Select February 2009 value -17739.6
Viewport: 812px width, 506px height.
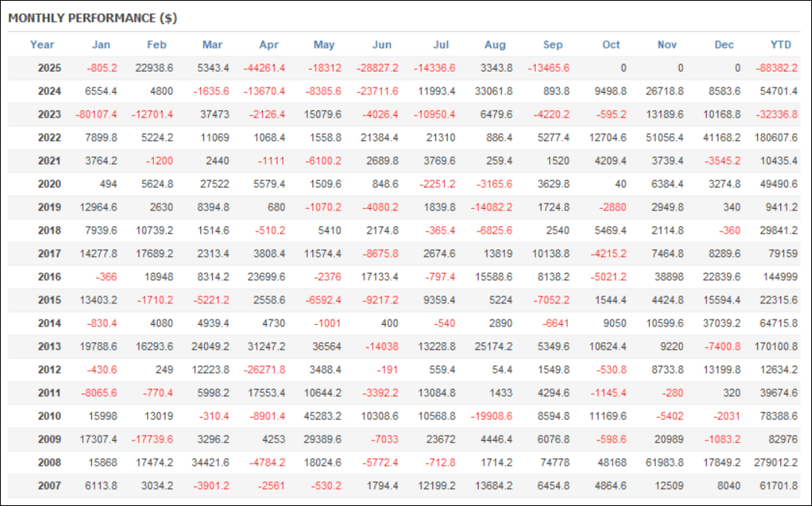tap(153, 439)
